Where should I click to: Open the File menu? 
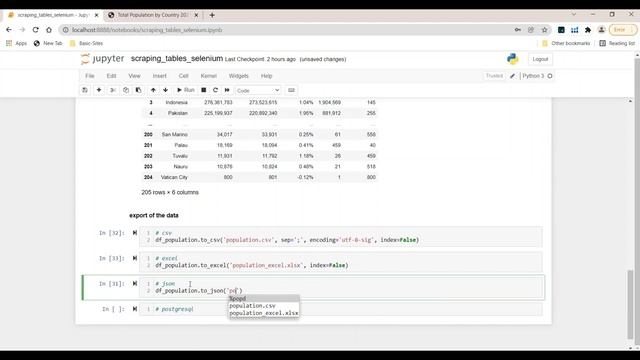pos(90,76)
